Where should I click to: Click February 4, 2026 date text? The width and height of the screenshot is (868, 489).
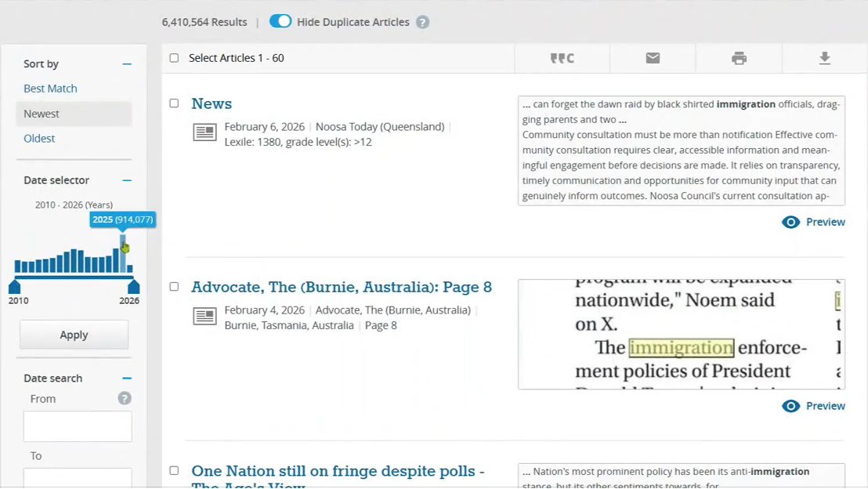click(x=265, y=310)
